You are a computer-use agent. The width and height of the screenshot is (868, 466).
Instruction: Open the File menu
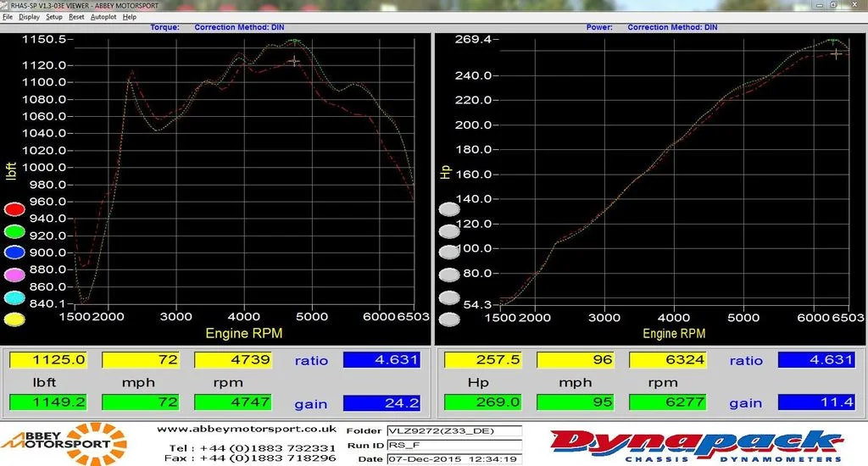point(8,17)
